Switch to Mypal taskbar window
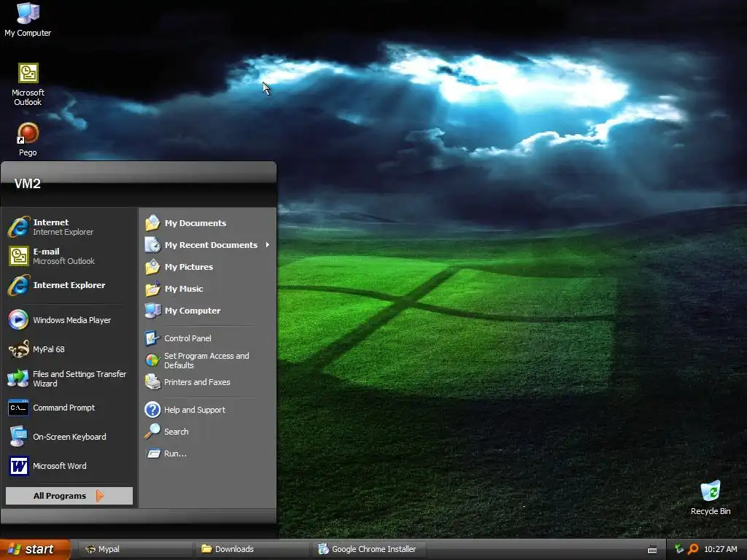This screenshot has height=560, width=747. coord(135,549)
